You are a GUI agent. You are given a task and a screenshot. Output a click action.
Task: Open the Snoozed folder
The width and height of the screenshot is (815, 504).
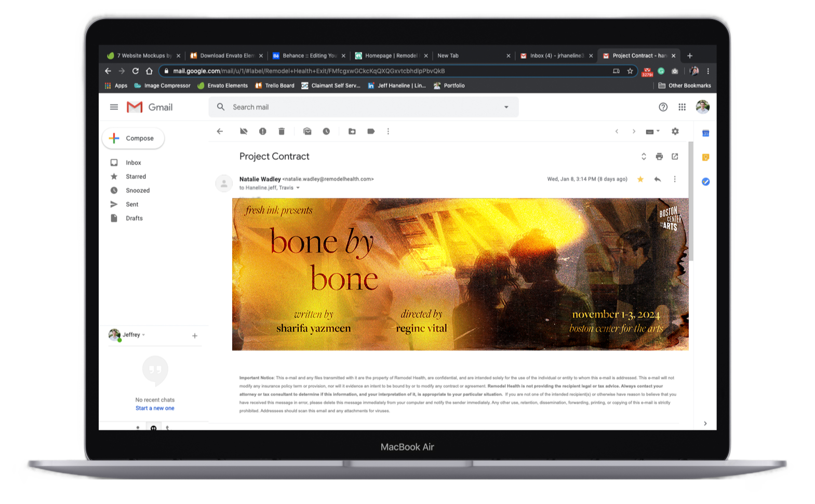[x=138, y=190]
